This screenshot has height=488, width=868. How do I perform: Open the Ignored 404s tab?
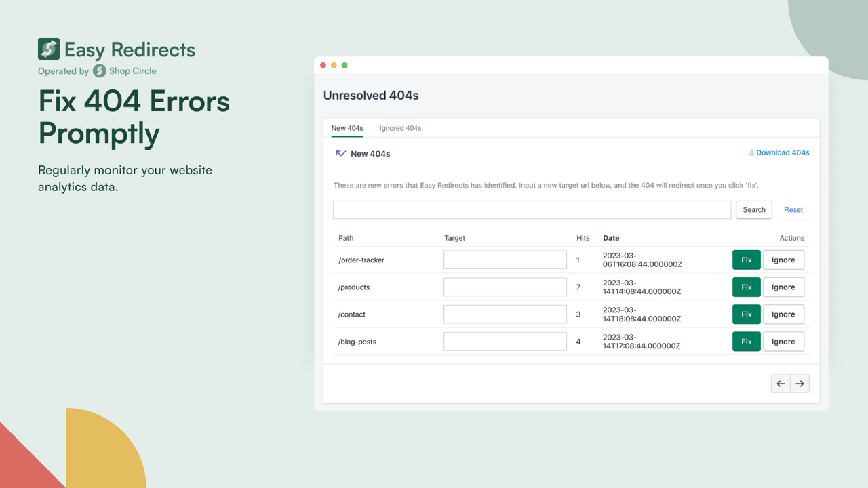(x=400, y=128)
